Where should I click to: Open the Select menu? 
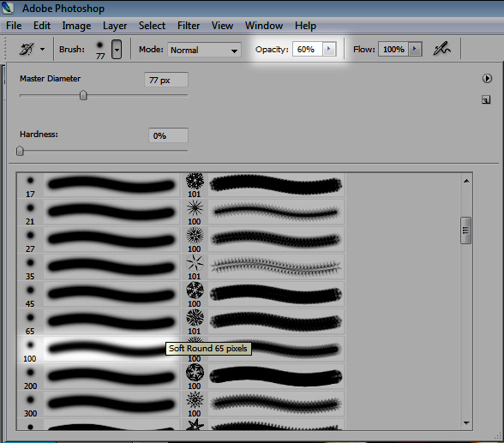[152, 26]
